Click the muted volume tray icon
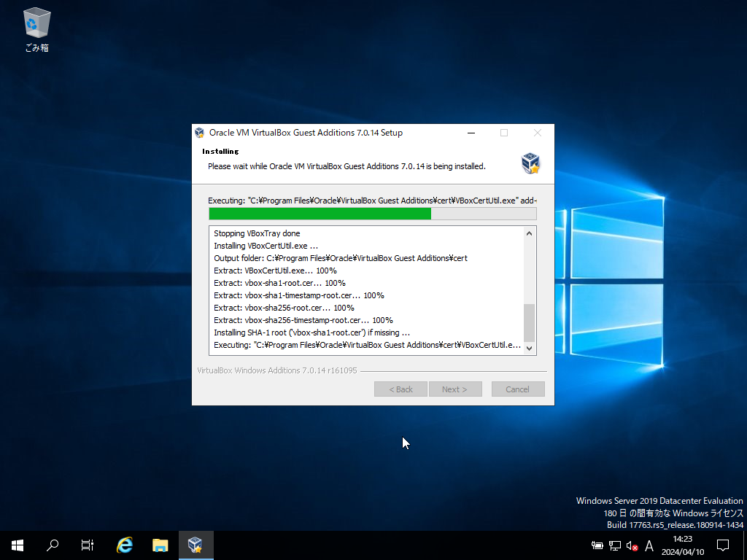 (x=632, y=545)
